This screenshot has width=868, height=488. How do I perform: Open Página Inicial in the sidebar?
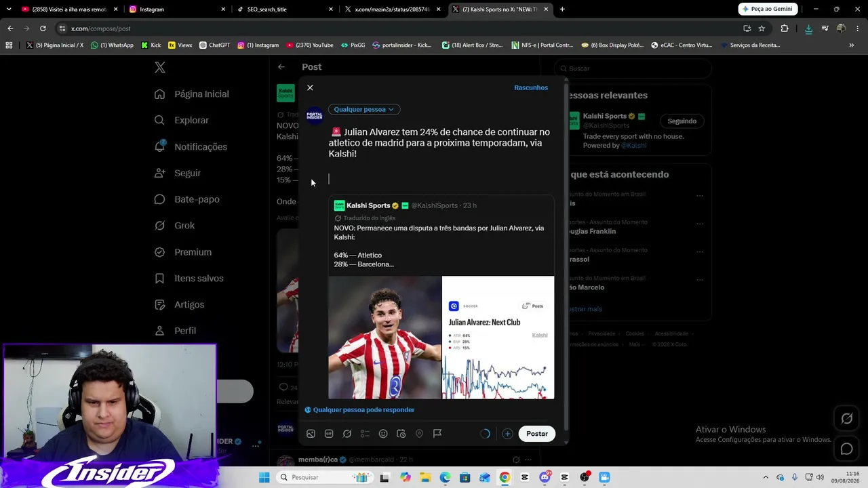tap(192, 94)
